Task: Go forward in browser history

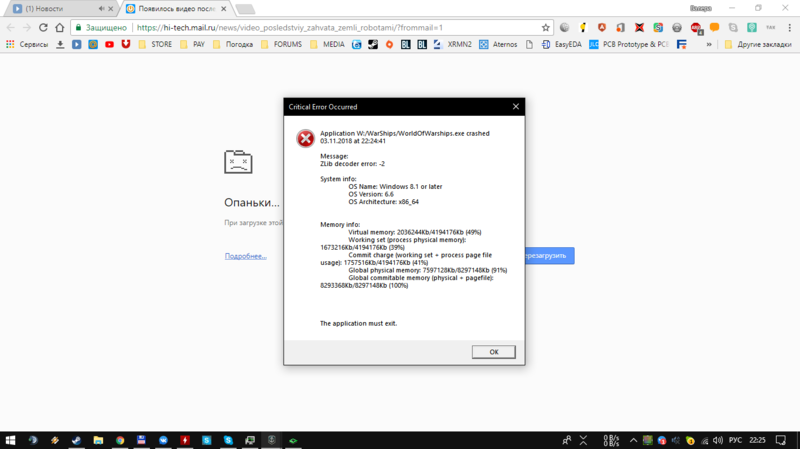Action: 27,28
